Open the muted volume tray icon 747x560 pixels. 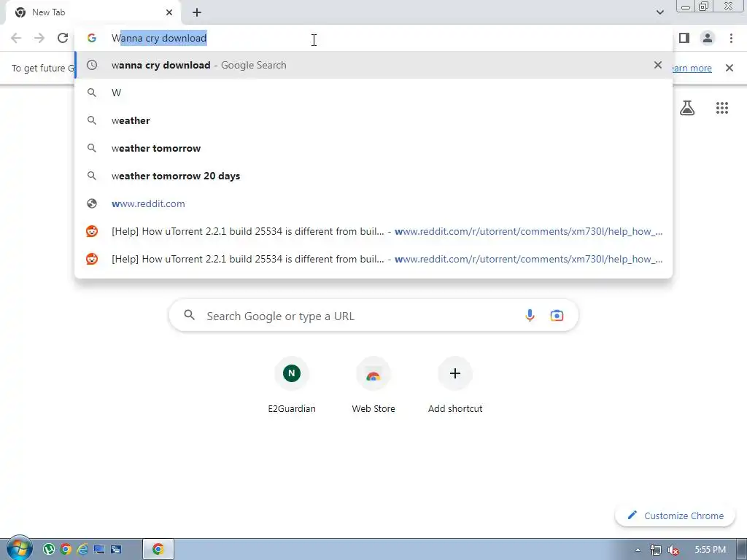tap(673, 550)
